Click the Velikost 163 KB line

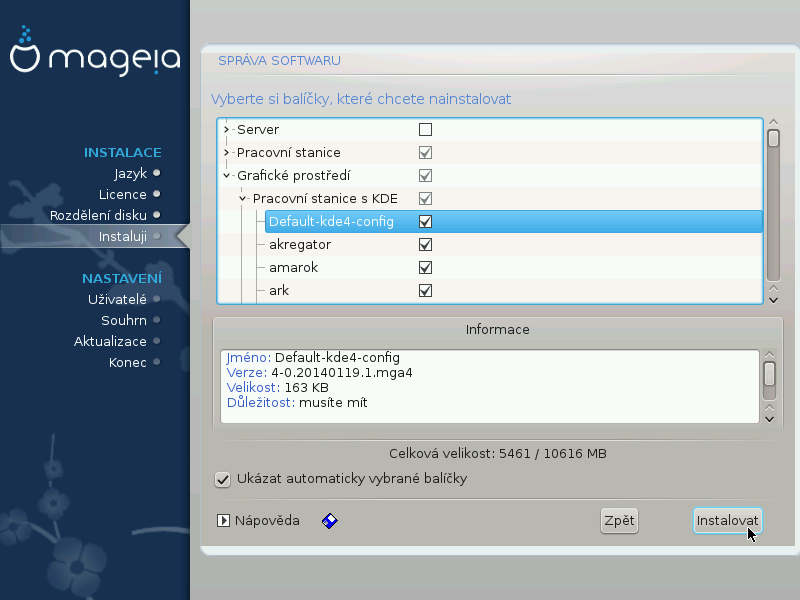(x=278, y=388)
